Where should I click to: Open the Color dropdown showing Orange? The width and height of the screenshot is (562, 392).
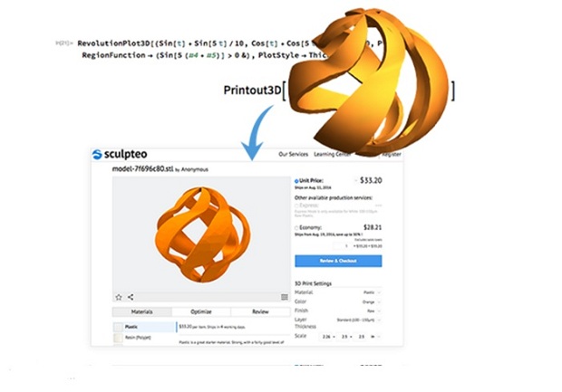[x=372, y=301]
